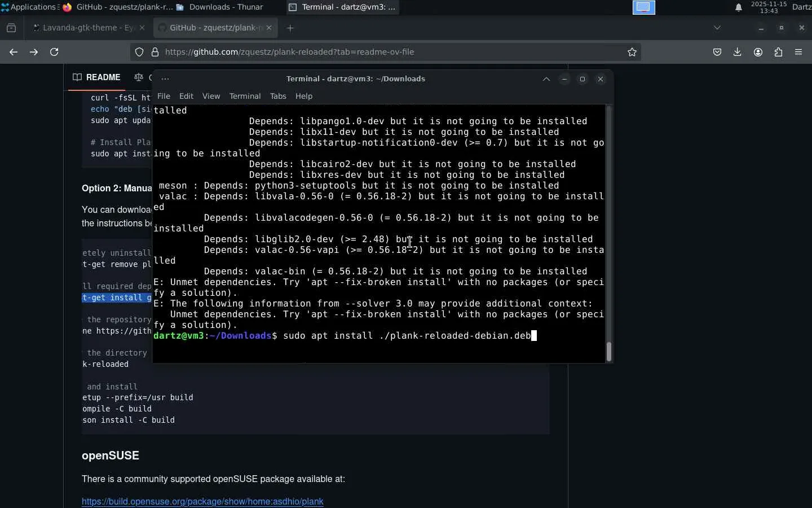This screenshot has height=508, width=812.
Task: Click the 'Depends: libglib2.0-dev' terminal line
Action: coord(399,239)
